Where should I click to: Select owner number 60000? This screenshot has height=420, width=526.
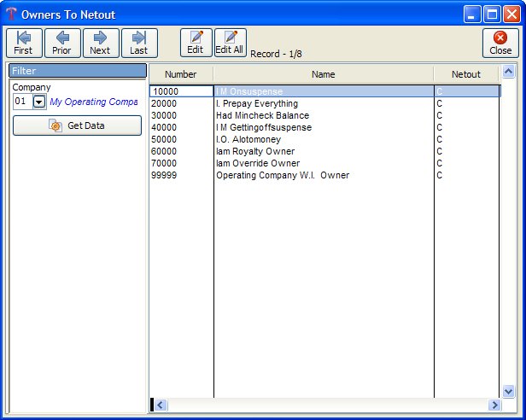pyautogui.click(x=164, y=151)
